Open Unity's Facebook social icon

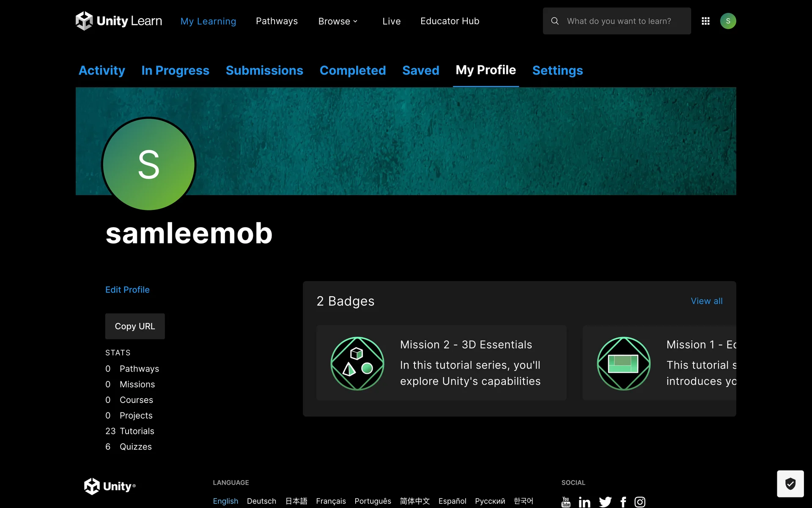(623, 502)
